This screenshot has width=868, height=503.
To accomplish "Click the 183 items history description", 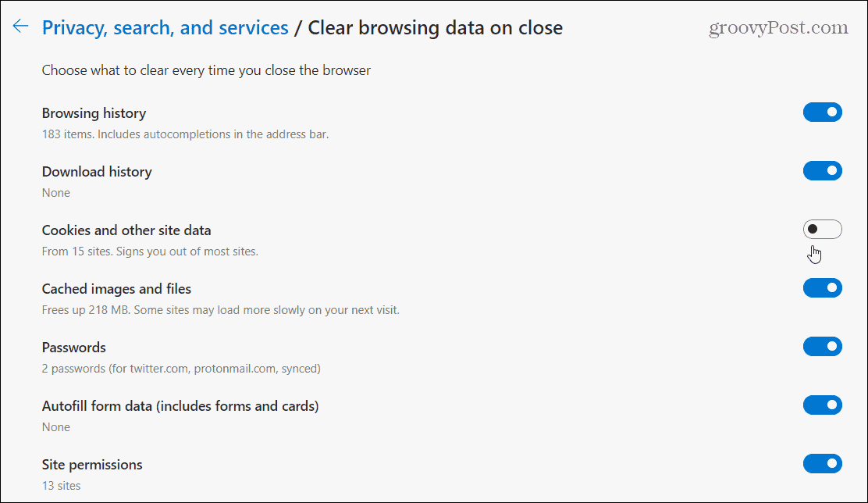I will pos(186,134).
